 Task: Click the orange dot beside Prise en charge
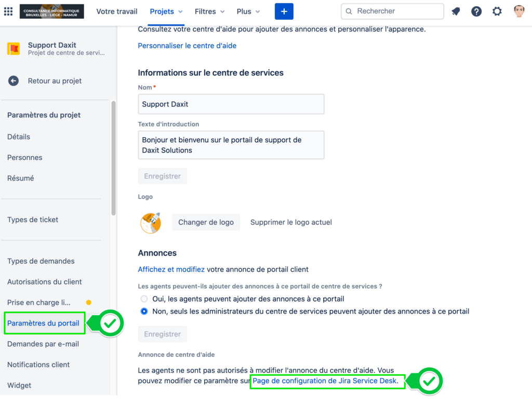click(88, 303)
